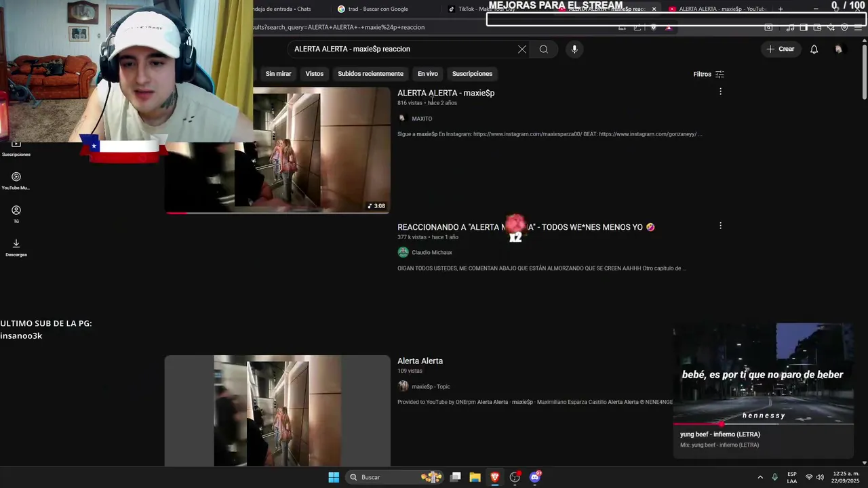Image resolution: width=868 pixels, height=488 pixels.
Task: Go to the MAXITO channel name
Action: 422,119
